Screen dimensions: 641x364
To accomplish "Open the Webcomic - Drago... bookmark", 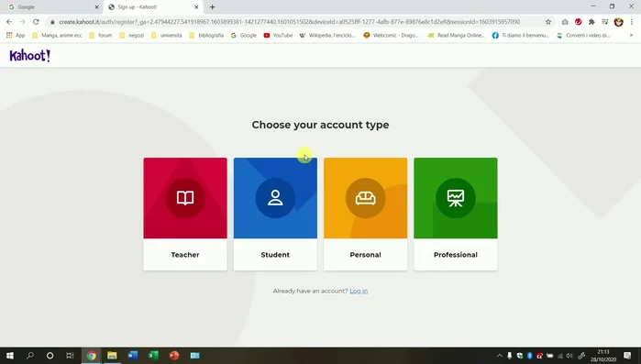I will pyautogui.click(x=392, y=36).
